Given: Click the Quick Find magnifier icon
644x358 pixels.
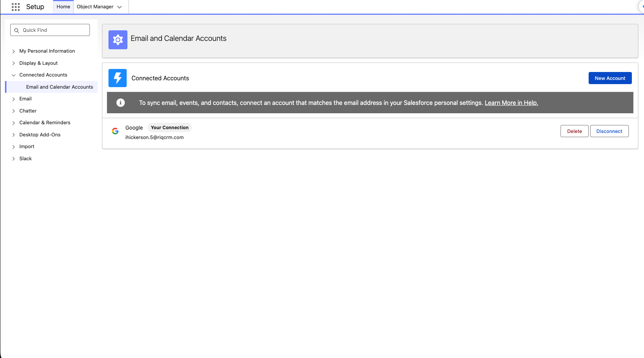Looking at the screenshot, I should point(17,30).
